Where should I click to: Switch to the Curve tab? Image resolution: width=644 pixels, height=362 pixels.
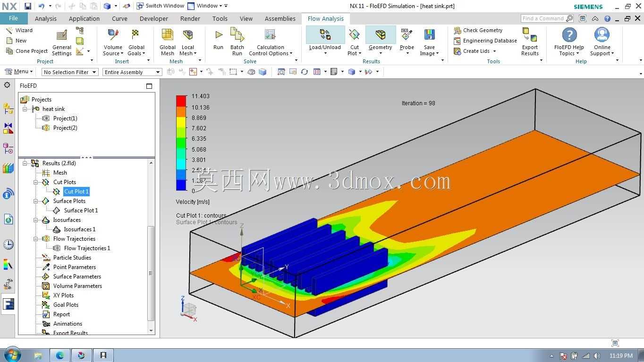pos(119,19)
